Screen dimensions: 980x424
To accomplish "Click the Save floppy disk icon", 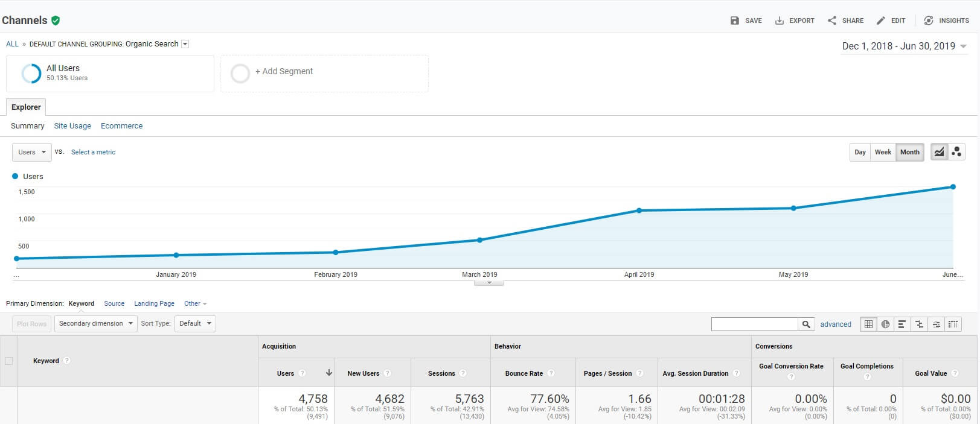I will click(734, 21).
